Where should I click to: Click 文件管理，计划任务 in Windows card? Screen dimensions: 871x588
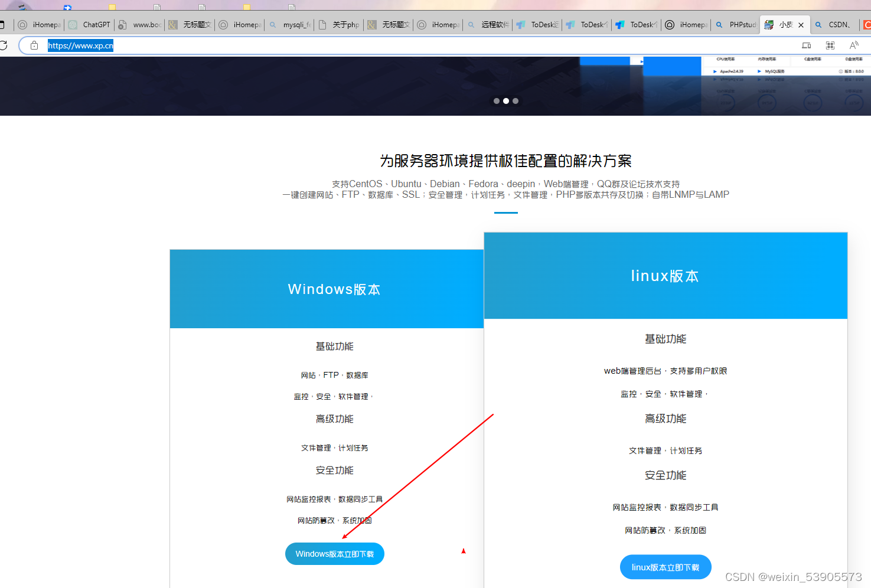click(335, 448)
